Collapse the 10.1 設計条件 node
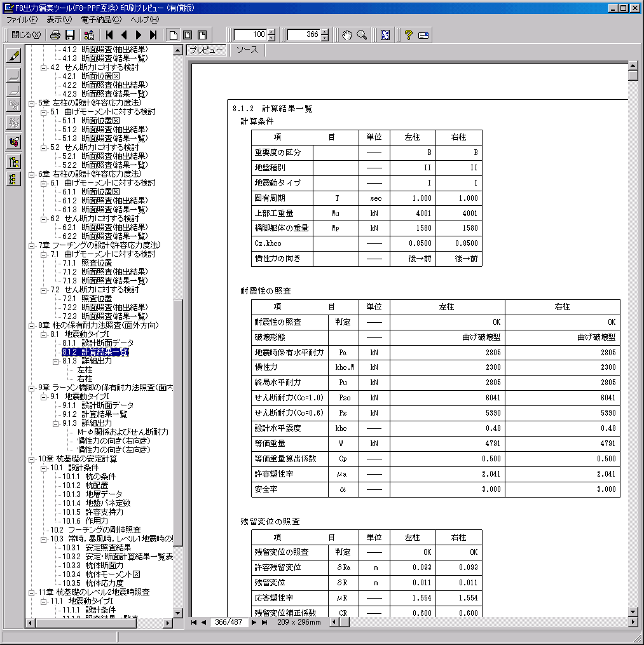 point(43,468)
